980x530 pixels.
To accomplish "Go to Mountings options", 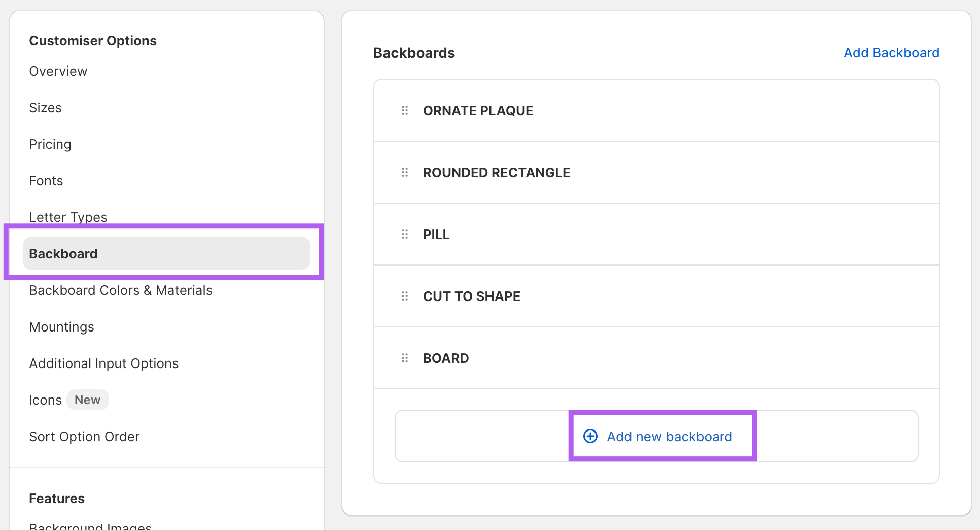I will (x=62, y=327).
